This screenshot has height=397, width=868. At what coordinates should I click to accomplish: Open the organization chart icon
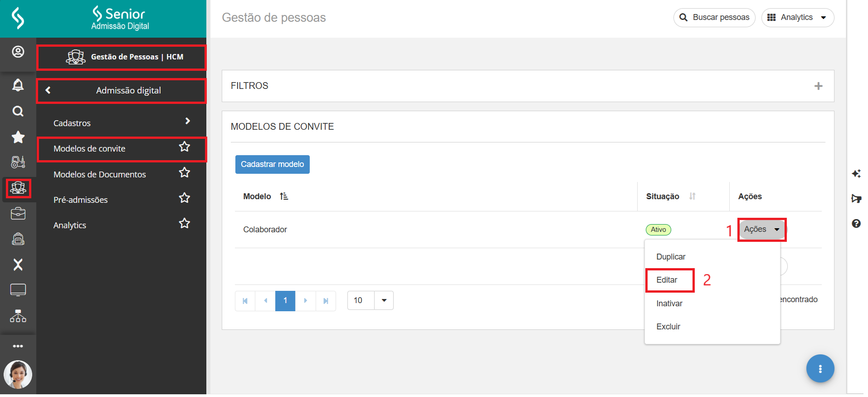point(18,316)
